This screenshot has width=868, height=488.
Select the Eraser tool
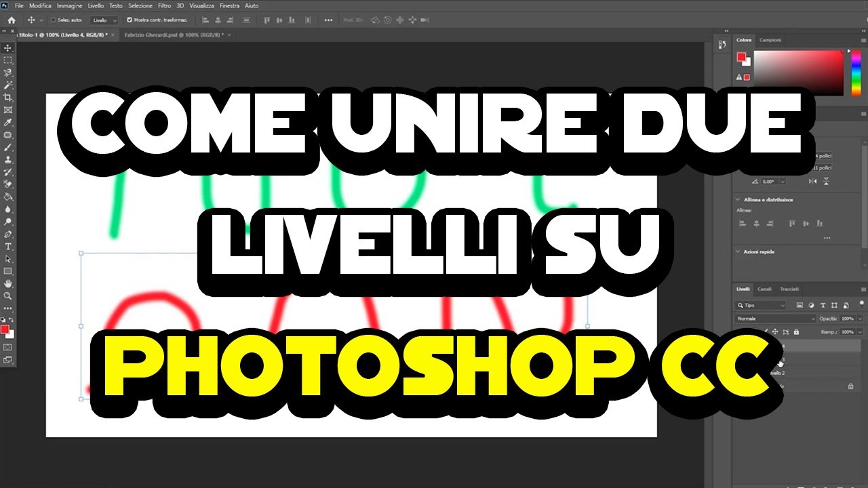pyautogui.click(x=8, y=184)
